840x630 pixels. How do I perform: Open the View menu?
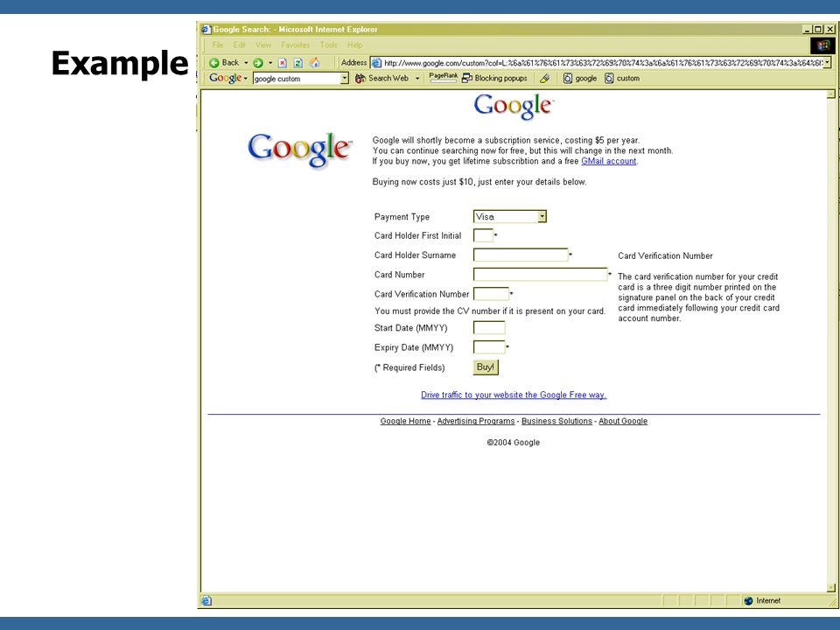[x=263, y=45]
